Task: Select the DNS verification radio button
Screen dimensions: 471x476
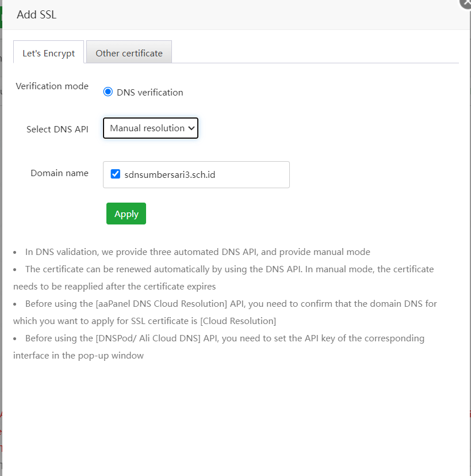Action: pyautogui.click(x=108, y=92)
